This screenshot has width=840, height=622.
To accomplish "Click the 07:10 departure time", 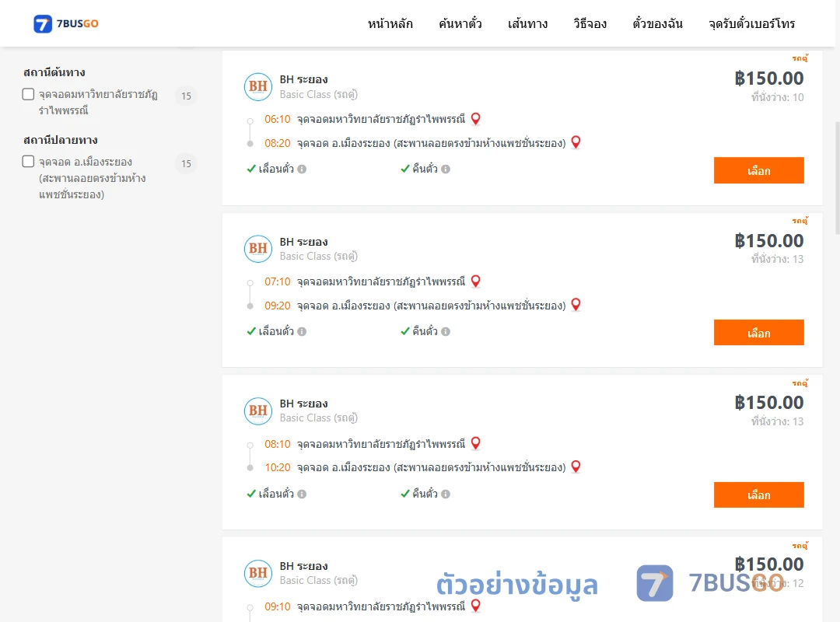I will tap(278, 281).
